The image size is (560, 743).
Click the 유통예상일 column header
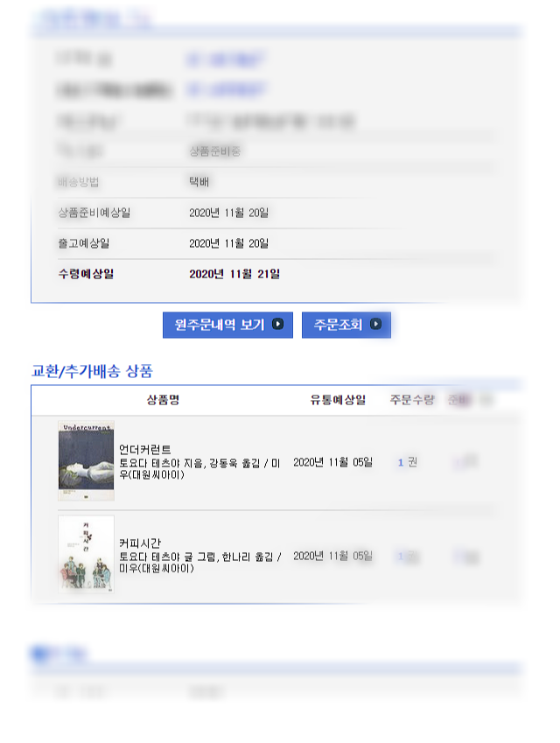[338, 400]
